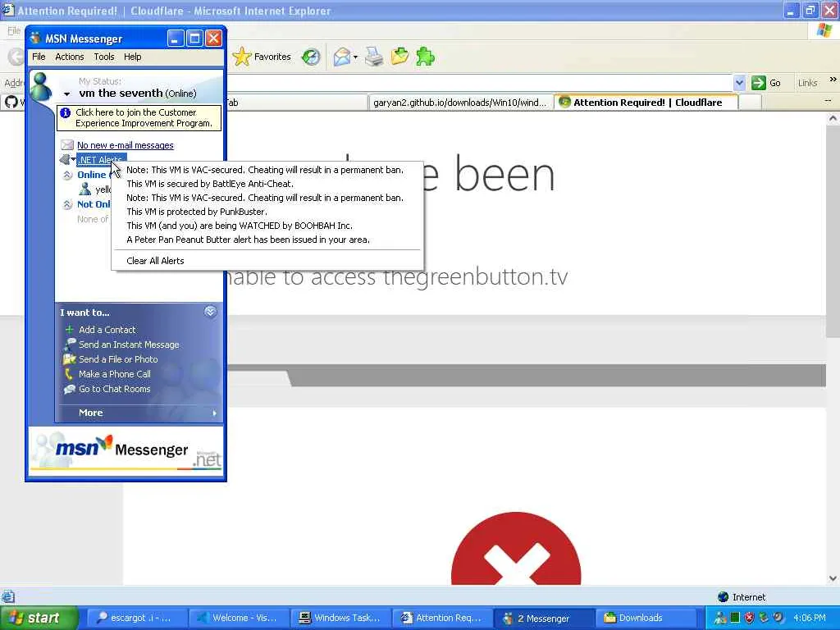This screenshot has height=630, width=840.
Task: Click the History icon in IE toolbar
Action: (x=311, y=57)
